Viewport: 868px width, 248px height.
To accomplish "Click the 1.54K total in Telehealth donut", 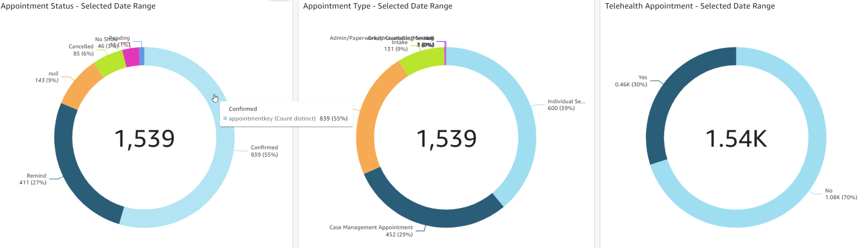I will 736,139.
